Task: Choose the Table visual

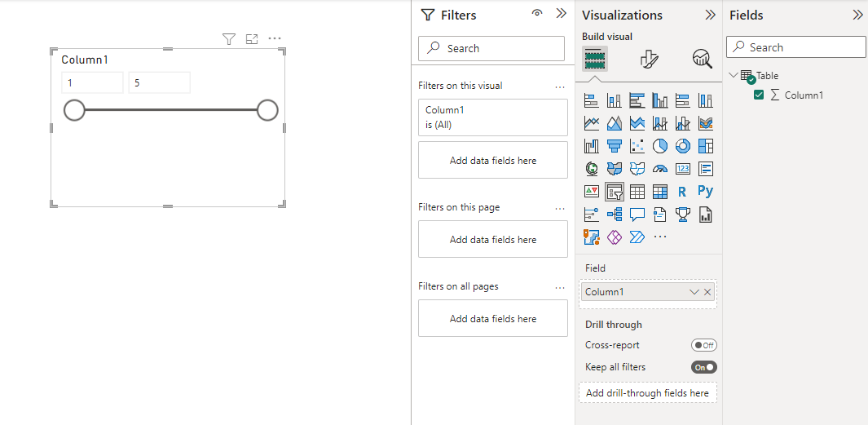Action: [637, 192]
